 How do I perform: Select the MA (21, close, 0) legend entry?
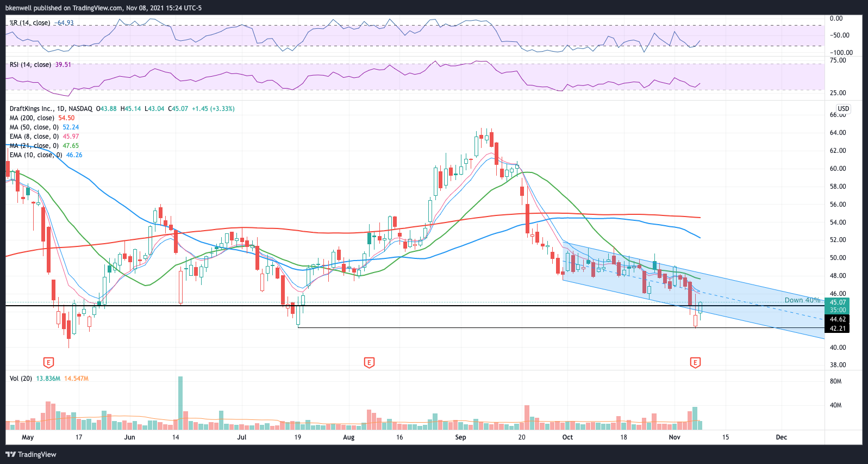34,146
